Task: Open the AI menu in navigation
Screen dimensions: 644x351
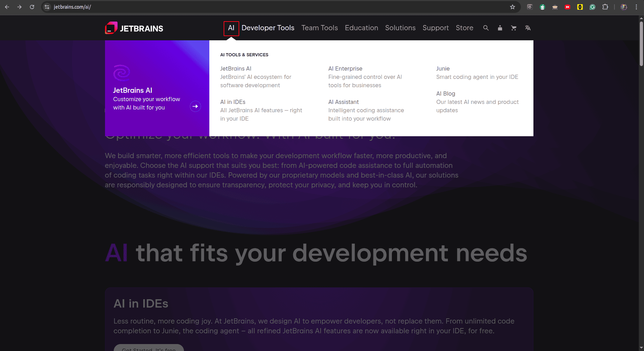Action: pyautogui.click(x=231, y=28)
